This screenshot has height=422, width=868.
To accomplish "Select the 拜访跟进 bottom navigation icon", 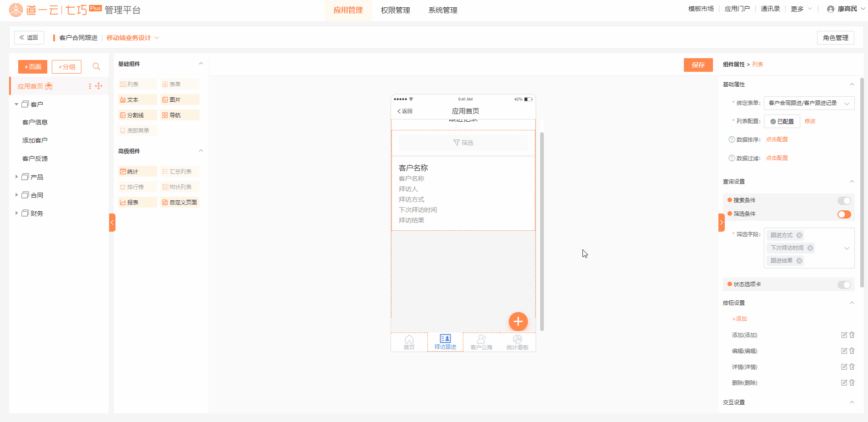I will coord(445,342).
